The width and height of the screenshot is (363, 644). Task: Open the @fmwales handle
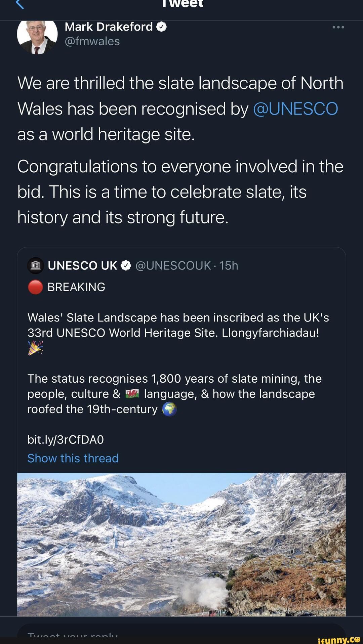tap(92, 41)
